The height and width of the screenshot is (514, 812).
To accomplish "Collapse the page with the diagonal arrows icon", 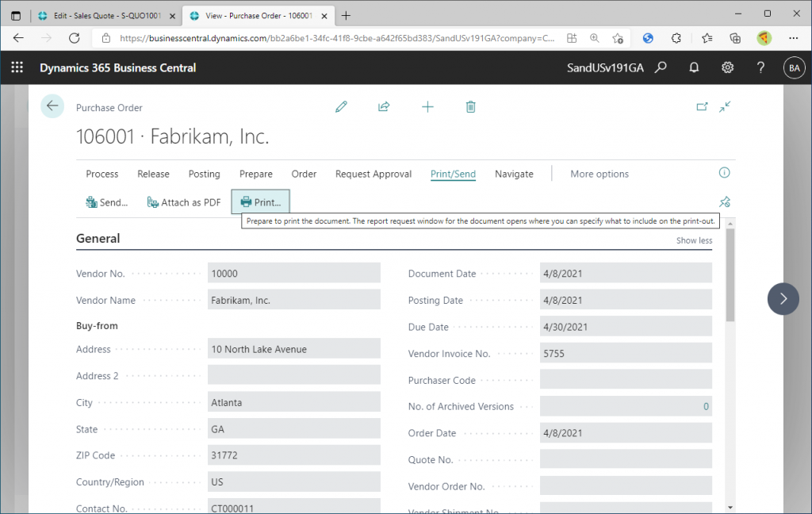I will pyautogui.click(x=725, y=107).
